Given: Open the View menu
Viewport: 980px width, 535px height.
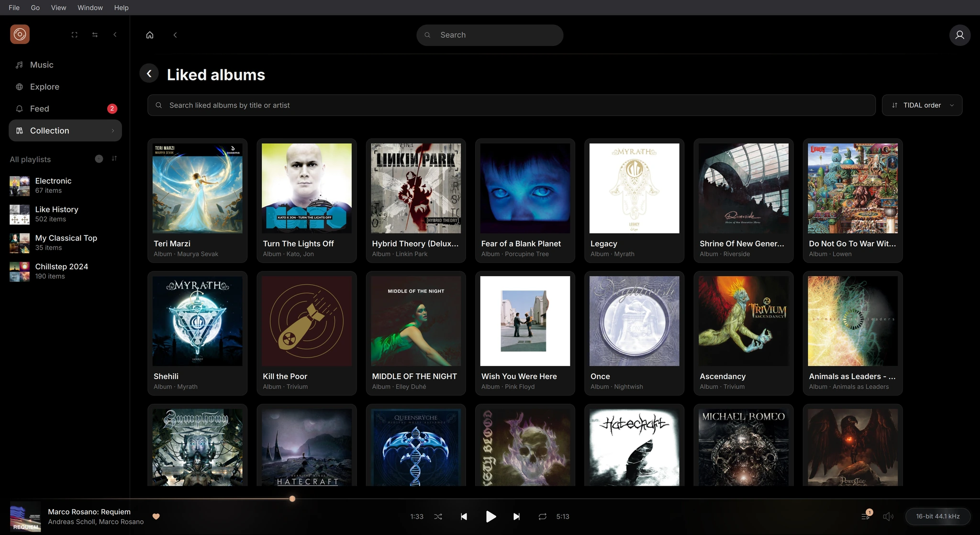Looking at the screenshot, I should (x=58, y=8).
